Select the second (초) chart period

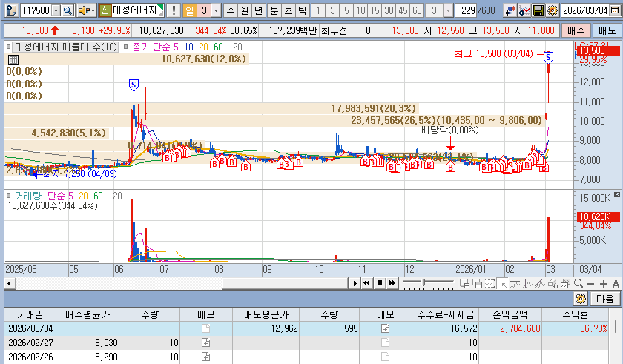288,10
